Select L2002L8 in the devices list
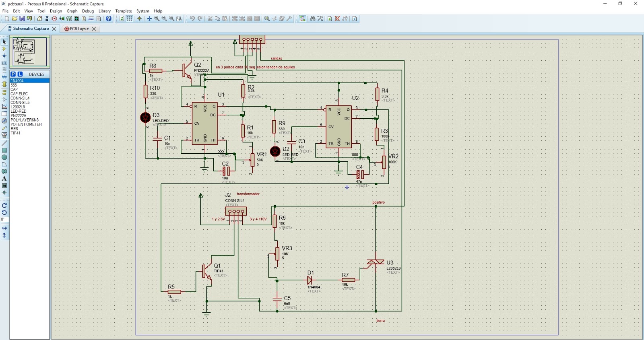This screenshot has width=644, height=340. 29,107
